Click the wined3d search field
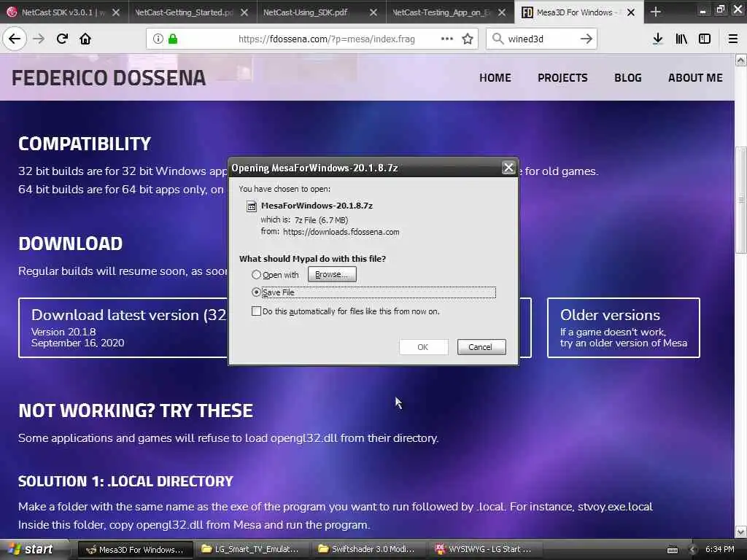Viewport: 747px width, 560px height. [x=541, y=39]
